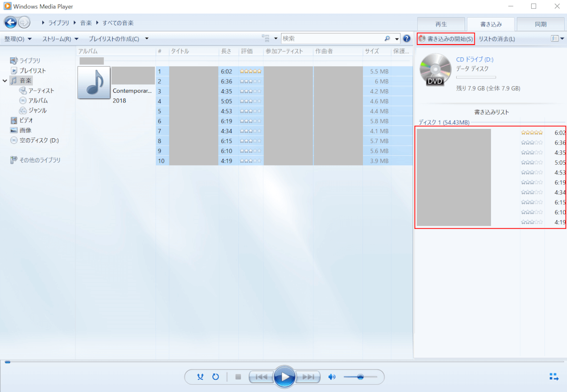Expand burn options dropdown arrow

coord(562,38)
